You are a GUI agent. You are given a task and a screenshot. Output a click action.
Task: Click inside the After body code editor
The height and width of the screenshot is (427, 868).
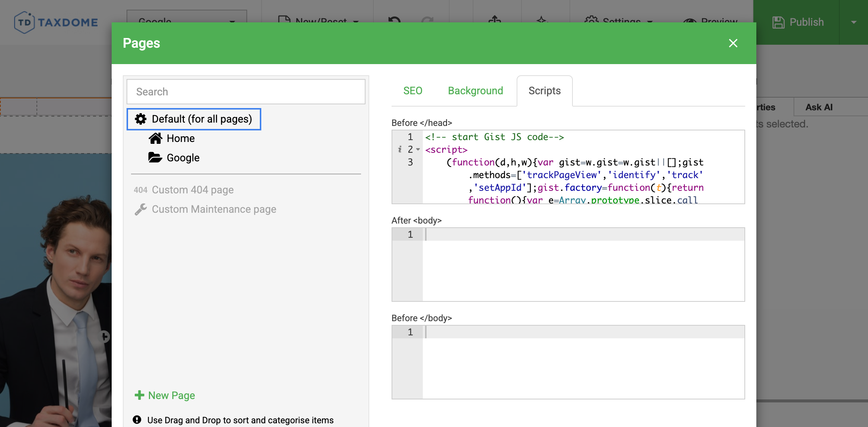[583, 265]
